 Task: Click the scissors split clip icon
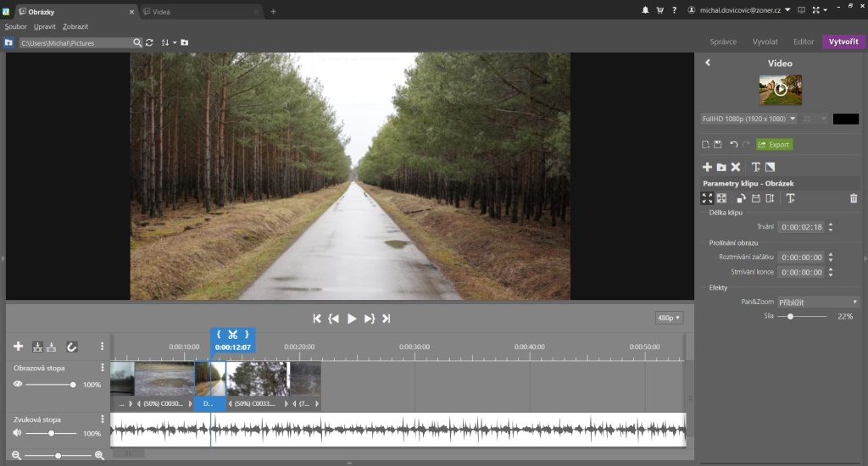pos(232,335)
